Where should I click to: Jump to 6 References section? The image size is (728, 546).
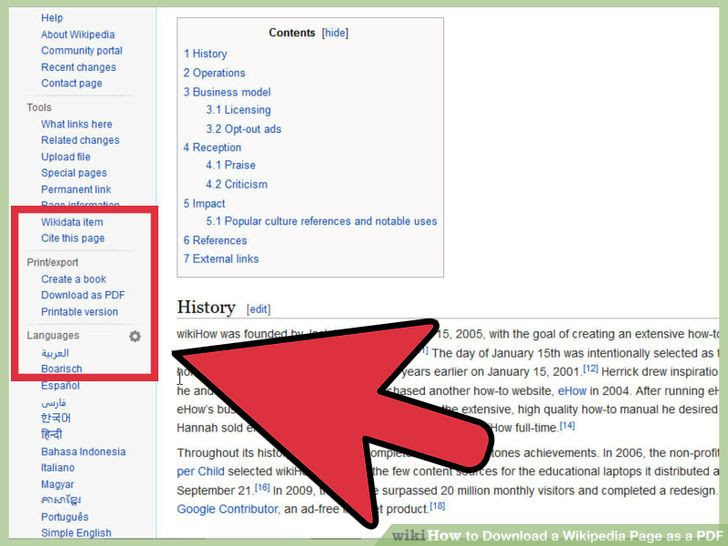coord(215,240)
